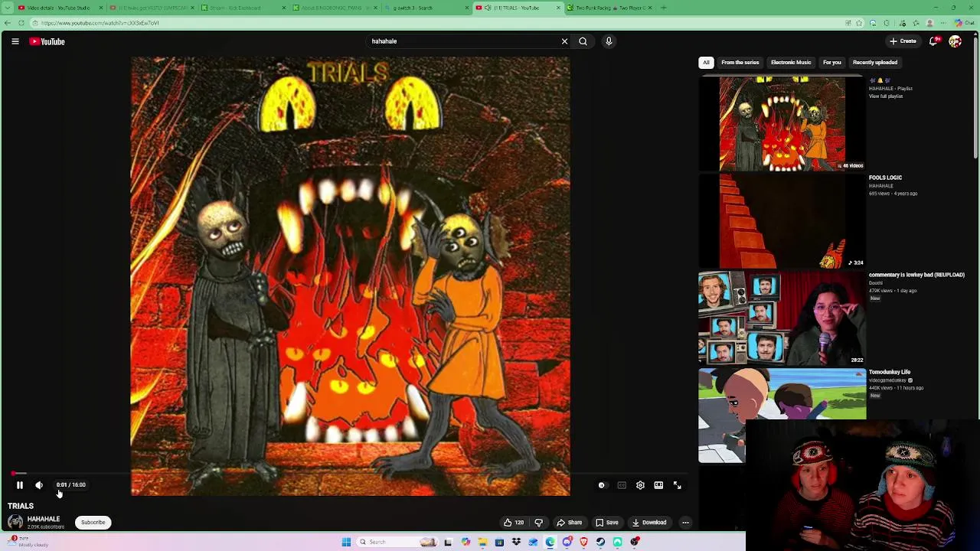980x551 pixels.
Task: Select the All filter chip
Action: click(706, 63)
